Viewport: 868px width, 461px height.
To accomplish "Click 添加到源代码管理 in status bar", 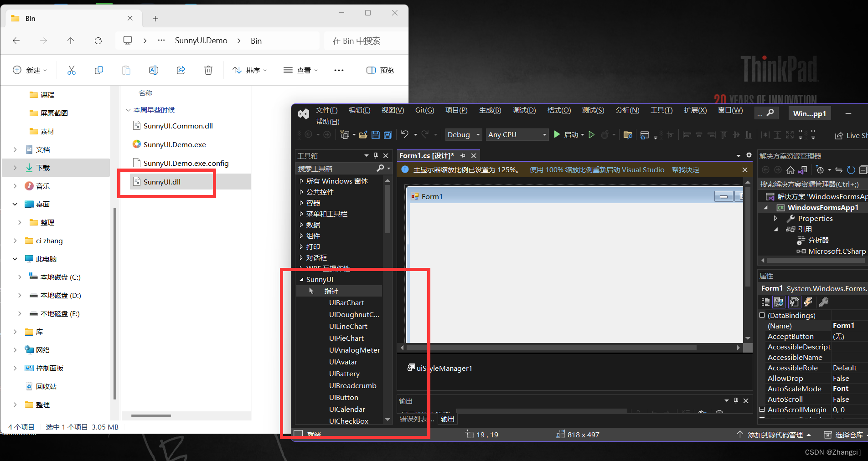I will coord(774,435).
